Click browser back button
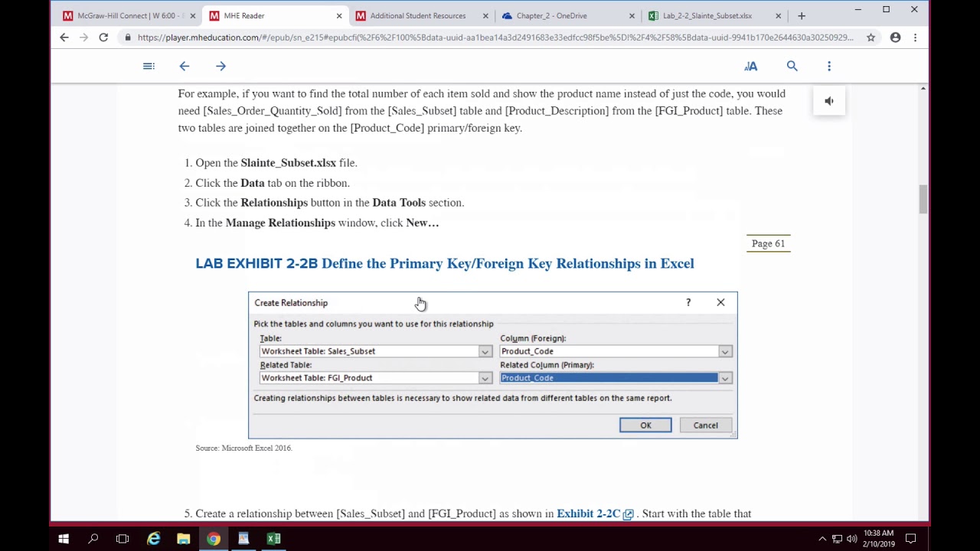980x551 pixels. coord(64,37)
